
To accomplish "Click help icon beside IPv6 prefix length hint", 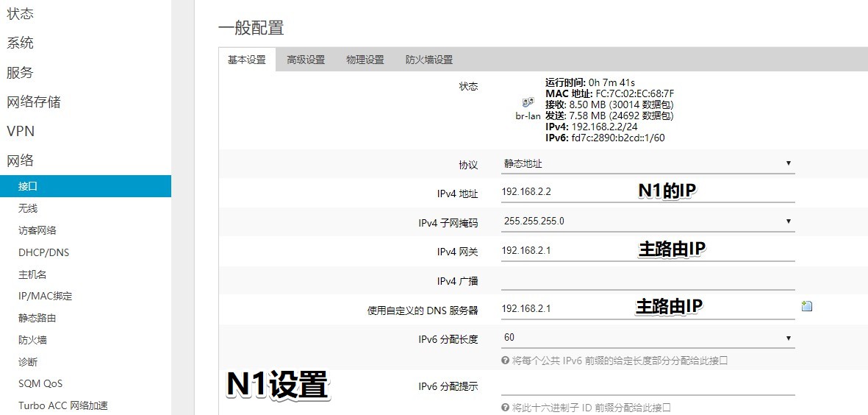I will [x=505, y=360].
